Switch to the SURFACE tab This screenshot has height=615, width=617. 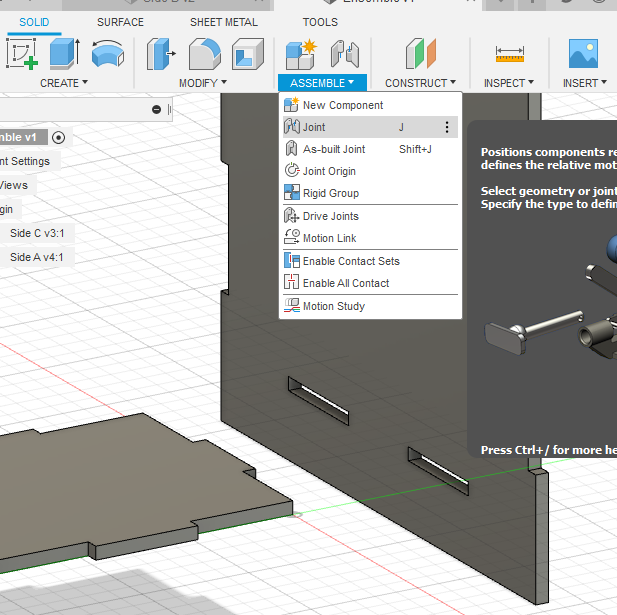click(x=120, y=22)
